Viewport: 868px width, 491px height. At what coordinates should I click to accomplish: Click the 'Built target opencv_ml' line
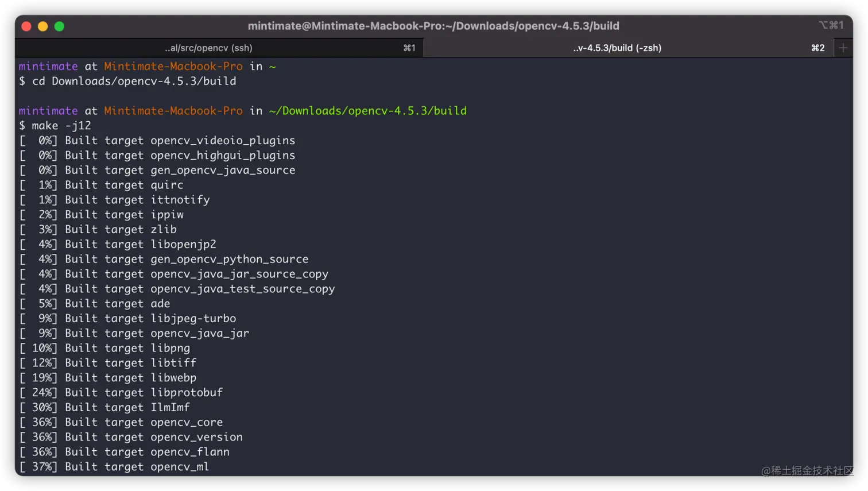(114, 467)
